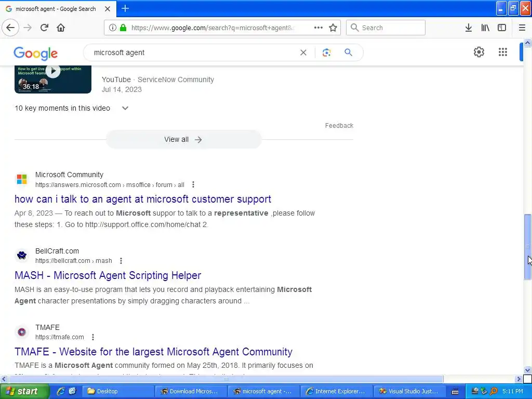Click the Firefox toolbar Search box

385,28
